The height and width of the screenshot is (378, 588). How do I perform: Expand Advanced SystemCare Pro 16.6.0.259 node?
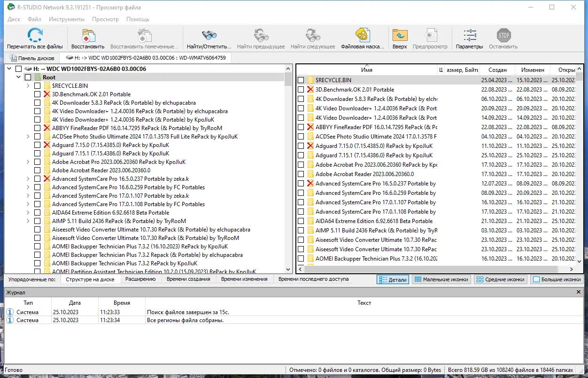tap(28, 187)
